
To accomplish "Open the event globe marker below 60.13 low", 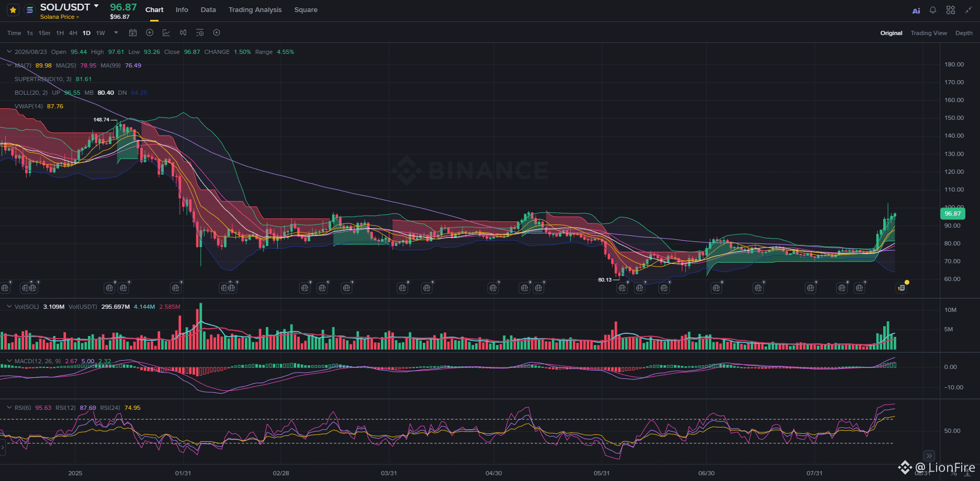I will [622, 288].
